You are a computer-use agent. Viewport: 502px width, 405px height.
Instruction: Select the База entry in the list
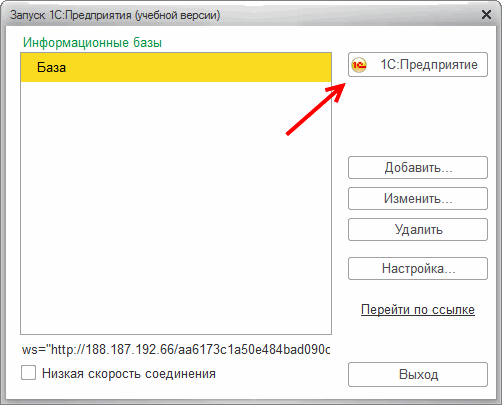point(176,67)
